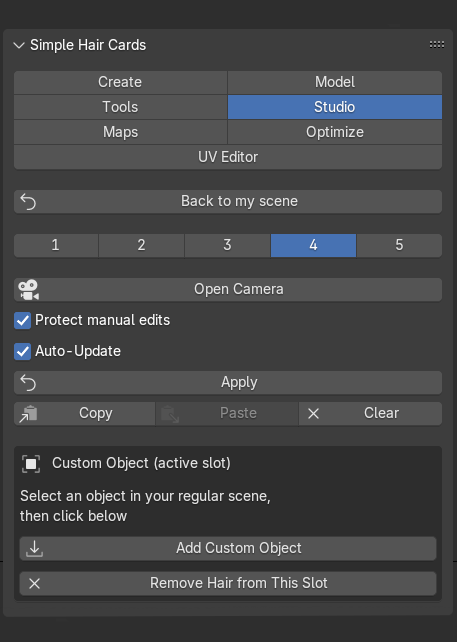Click the X icon on Clear
This screenshot has width=457, height=642.
tap(313, 414)
